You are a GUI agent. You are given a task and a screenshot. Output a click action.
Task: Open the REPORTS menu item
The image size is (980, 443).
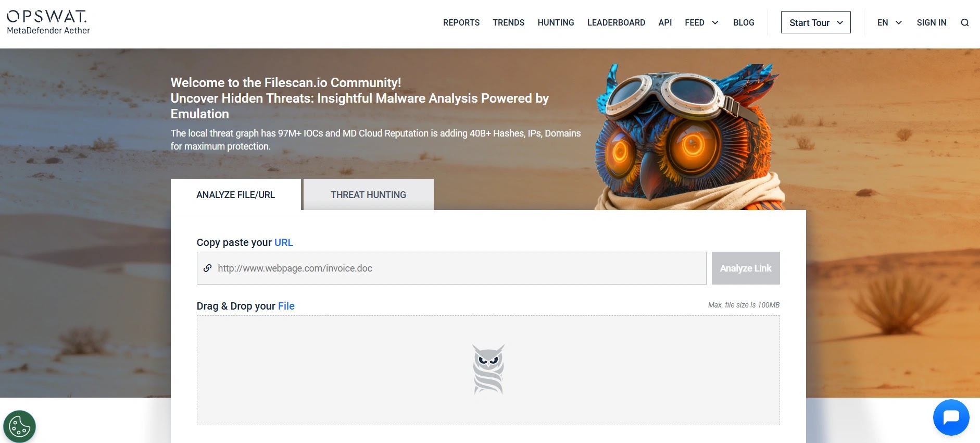[461, 22]
